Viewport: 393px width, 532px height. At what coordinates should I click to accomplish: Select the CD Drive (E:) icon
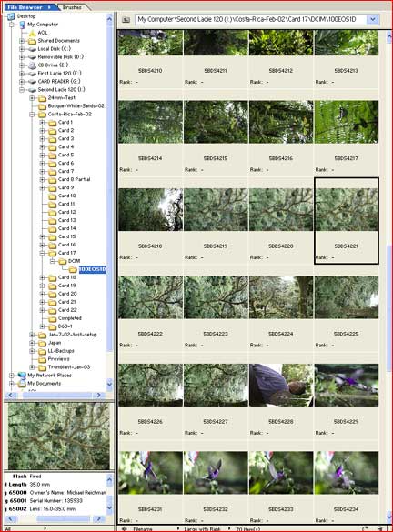pyautogui.click(x=32, y=65)
